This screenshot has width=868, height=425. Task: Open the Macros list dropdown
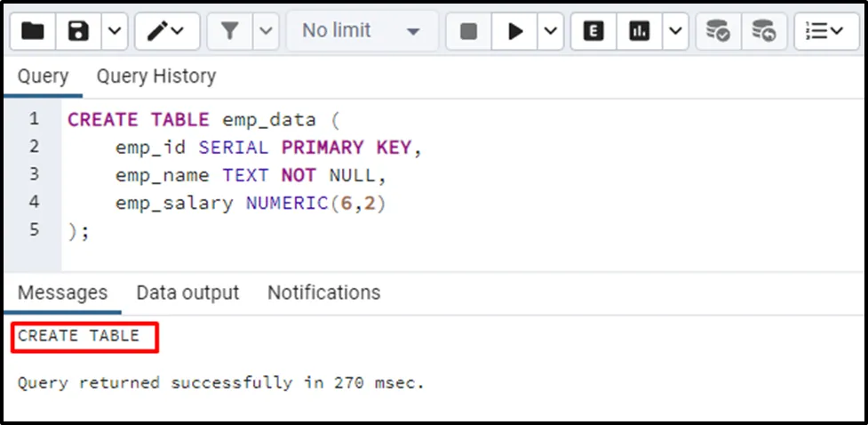(x=826, y=31)
